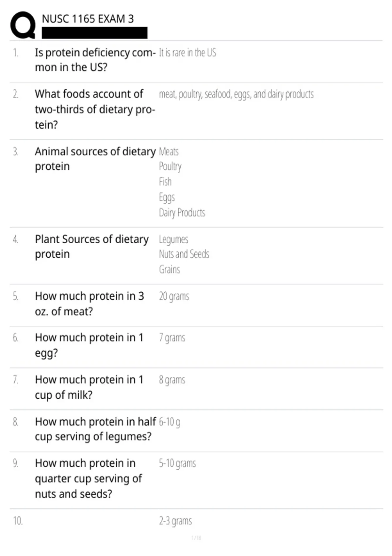Image resolution: width=392 pixels, height=556 pixels.
Task: Select question on quarter cup nuts and seeds
Action: click(x=88, y=478)
